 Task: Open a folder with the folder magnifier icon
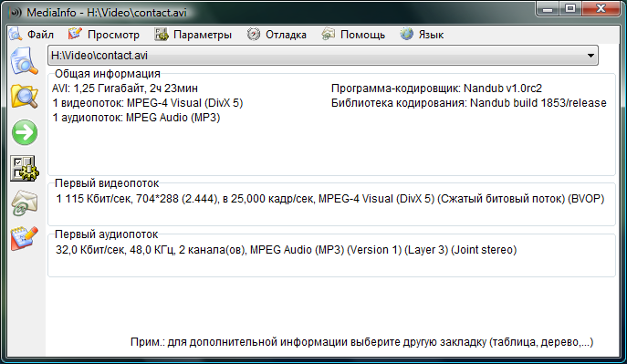tap(25, 97)
